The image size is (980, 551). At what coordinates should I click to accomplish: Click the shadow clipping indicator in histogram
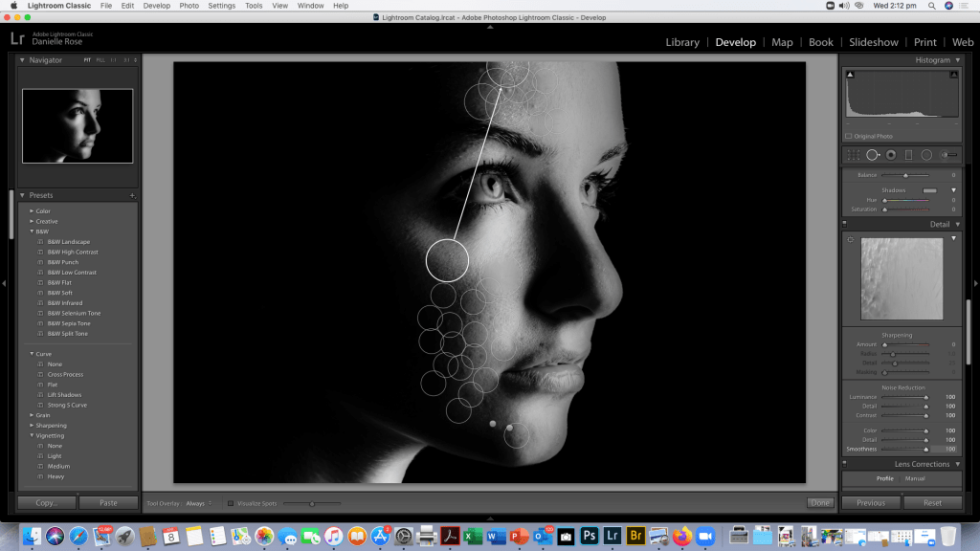click(850, 75)
